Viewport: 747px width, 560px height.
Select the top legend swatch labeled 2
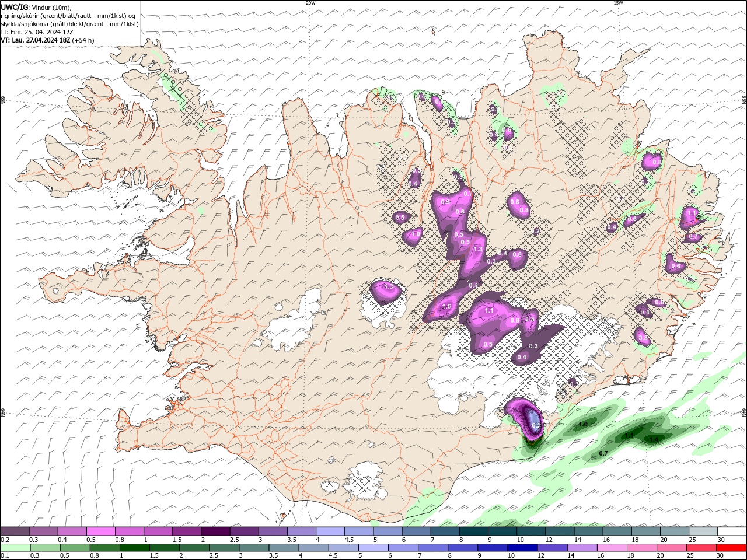pyautogui.click(x=215, y=531)
